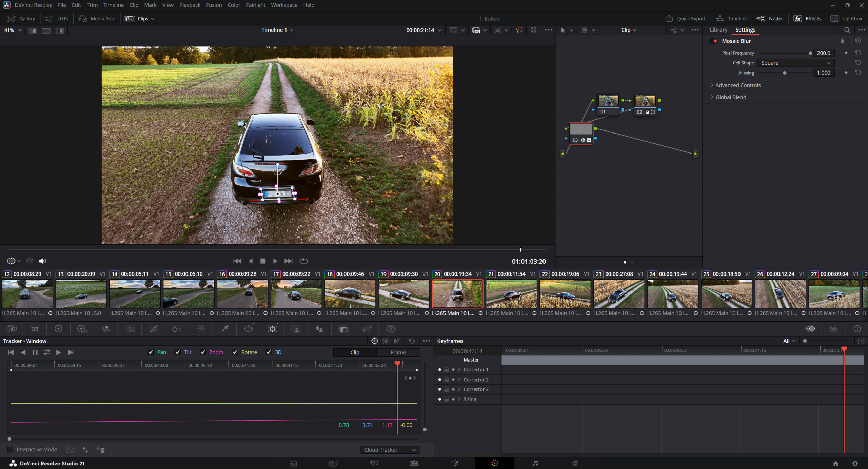This screenshot has width=868, height=469.
Task: Show the Media Pool panel
Action: coord(97,19)
